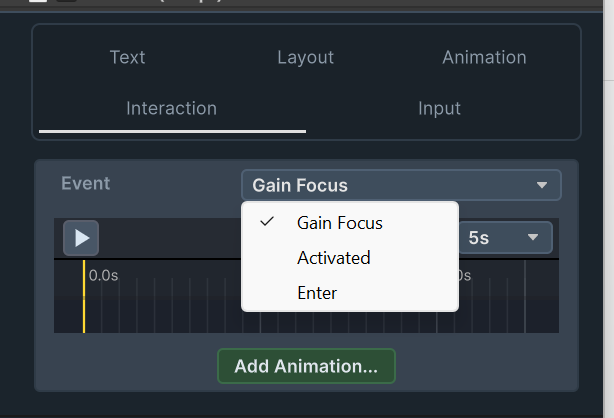Click the Event label text
614x418 pixels.
(x=85, y=183)
